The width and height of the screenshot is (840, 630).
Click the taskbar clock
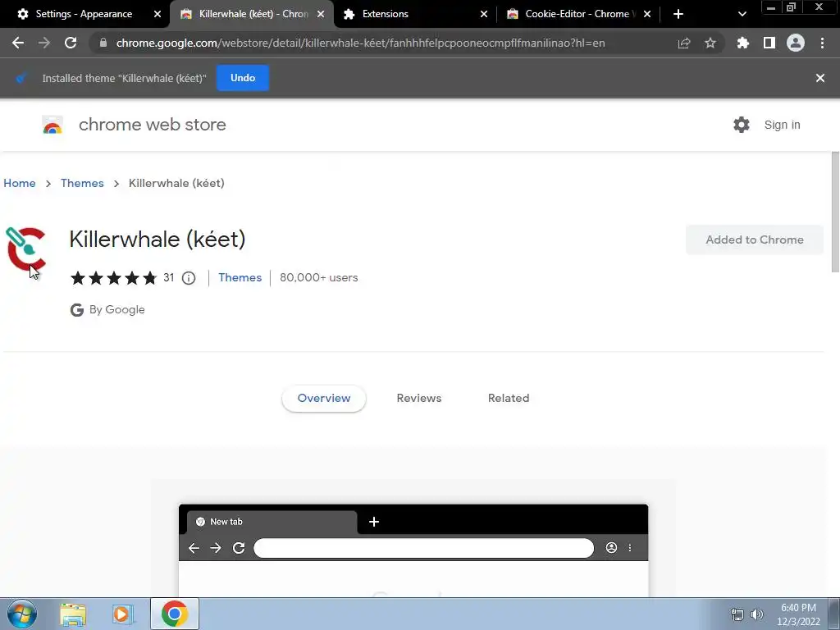[x=797, y=614]
